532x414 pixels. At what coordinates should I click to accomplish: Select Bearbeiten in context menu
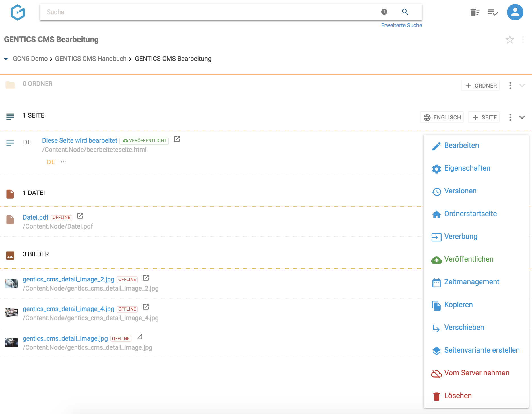coord(476,146)
